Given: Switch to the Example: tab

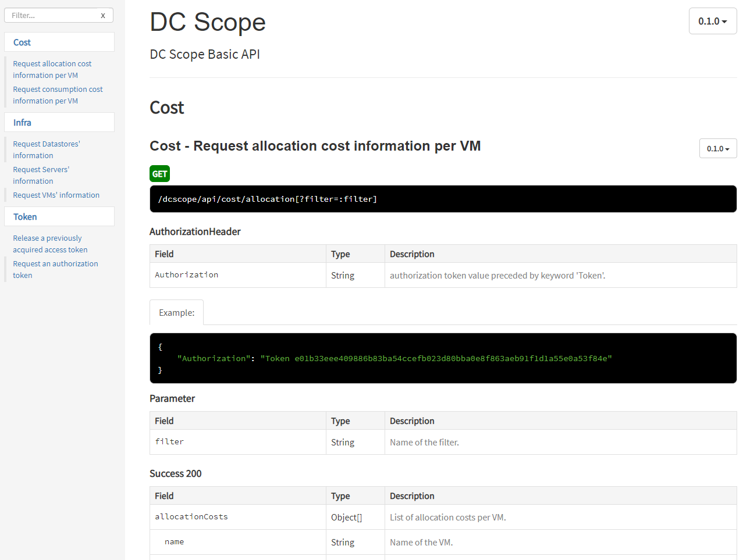Looking at the screenshot, I should 176,313.
